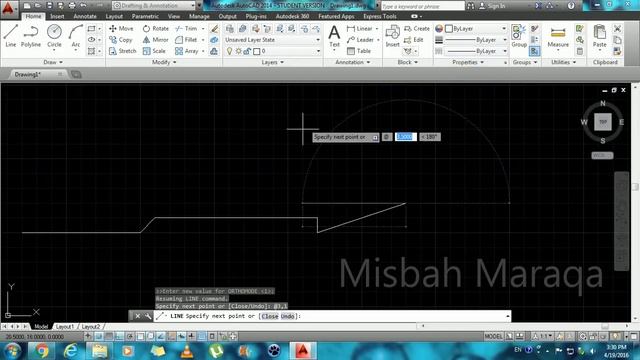The height and width of the screenshot is (360, 640).
Task: Activate the Fillet command
Action: point(186,40)
